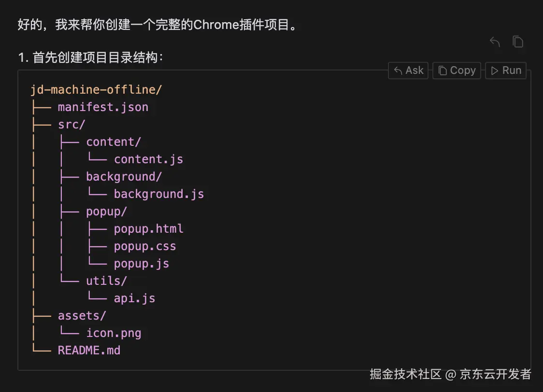This screenshot has width=543, height=392.
Task: Click the jd-machine-offline/ root folder line
Action: [x=96, y=90]
